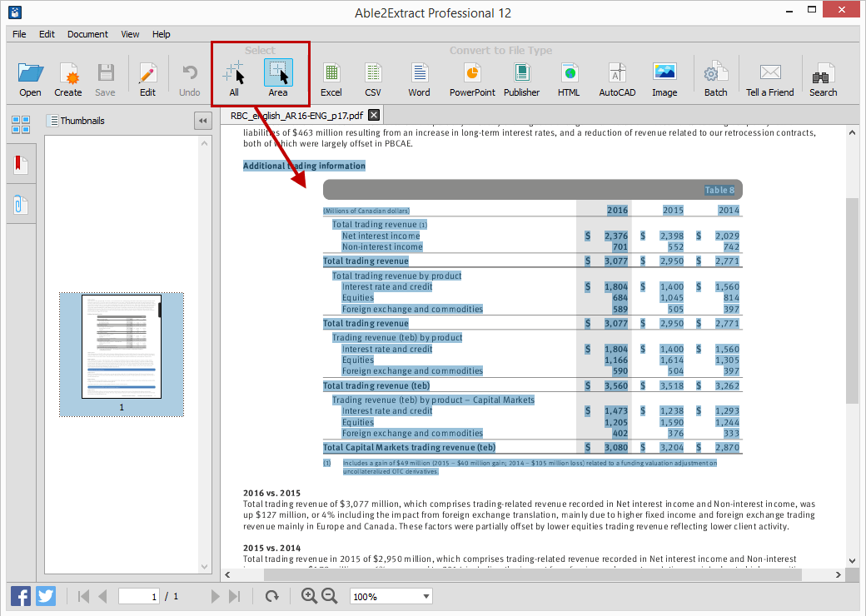Screen dimensions: 866x616
Task: Switch to RBC_english_AR16-ENG_p17.pdf tab
Action: click(296, 116)
